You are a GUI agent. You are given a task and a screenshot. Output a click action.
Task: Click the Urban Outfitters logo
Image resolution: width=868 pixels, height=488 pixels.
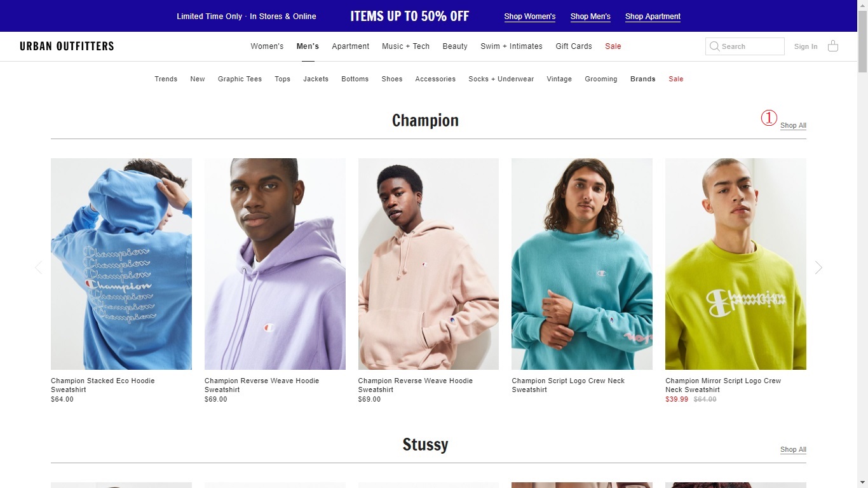click(67, 46)
